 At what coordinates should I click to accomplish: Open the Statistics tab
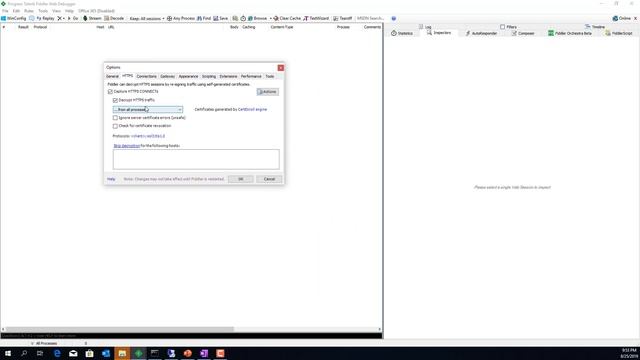click(402, 33)
